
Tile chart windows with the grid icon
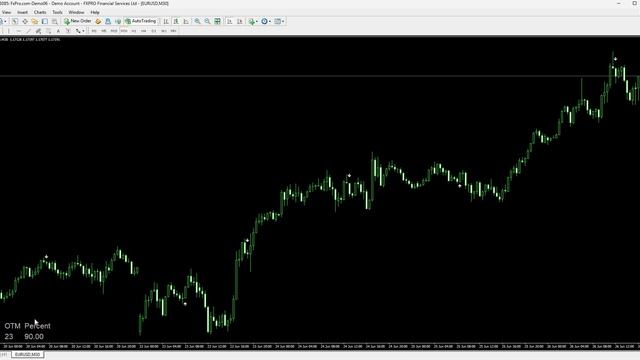click(x=218, y=21)
